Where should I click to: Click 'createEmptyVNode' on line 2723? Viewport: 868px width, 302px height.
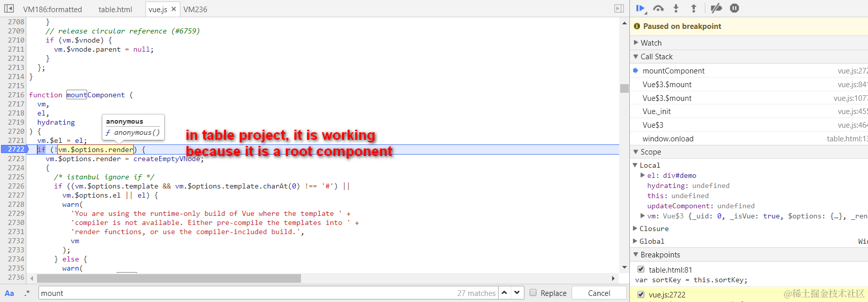(x=167, y=159)
